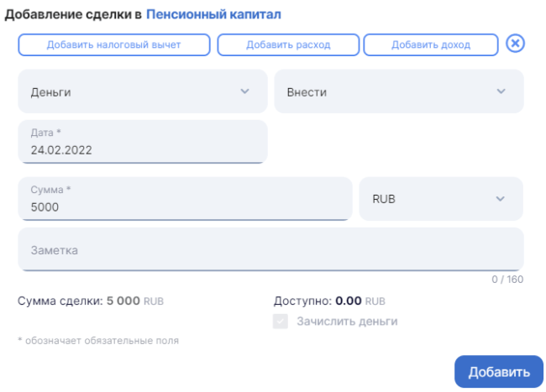Switch to Добавить налоговый вычет
The width and height of the screenshot is (546, 392).
coord(113,44)
